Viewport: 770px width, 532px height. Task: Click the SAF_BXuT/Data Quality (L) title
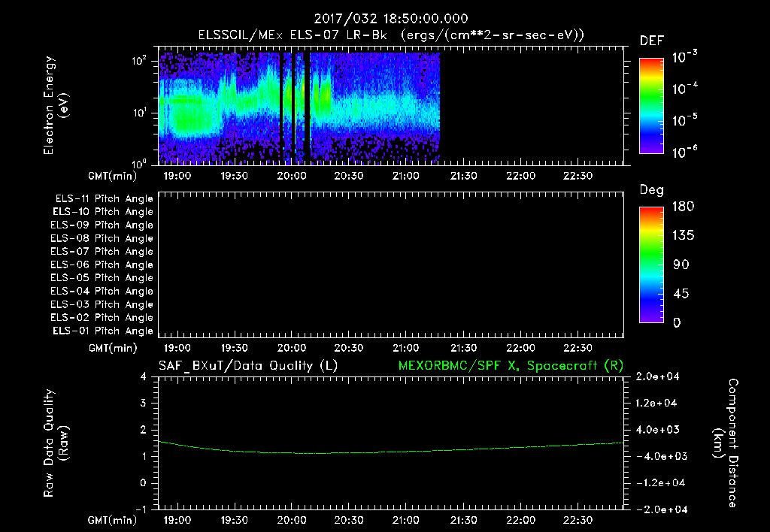[248, 366]
